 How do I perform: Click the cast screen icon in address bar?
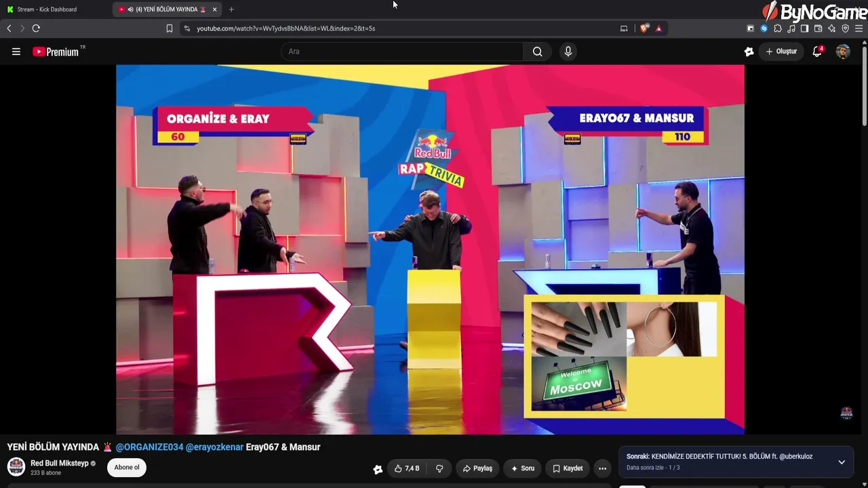[624, 28]
